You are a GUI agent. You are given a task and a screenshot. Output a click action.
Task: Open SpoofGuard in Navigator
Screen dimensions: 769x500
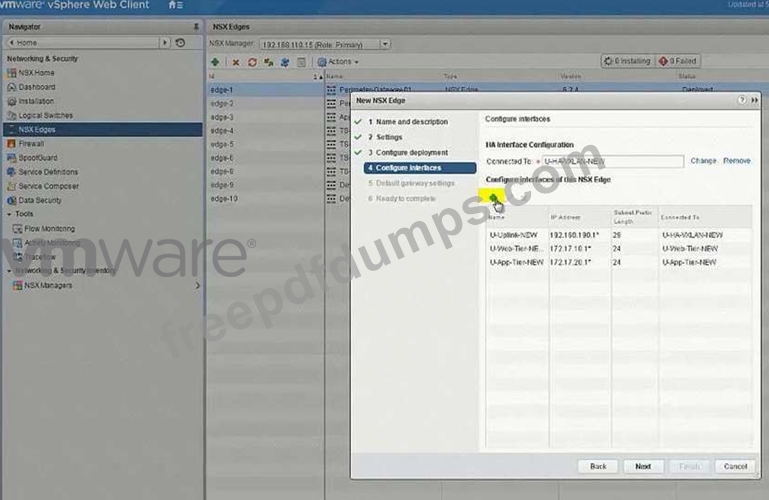37,158
